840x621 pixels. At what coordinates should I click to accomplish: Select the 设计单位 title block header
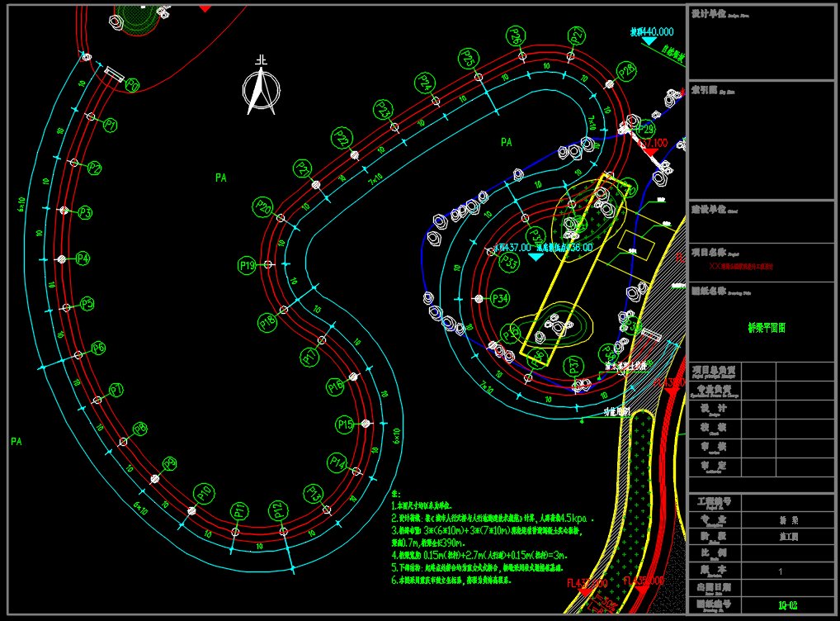(709, 14)
